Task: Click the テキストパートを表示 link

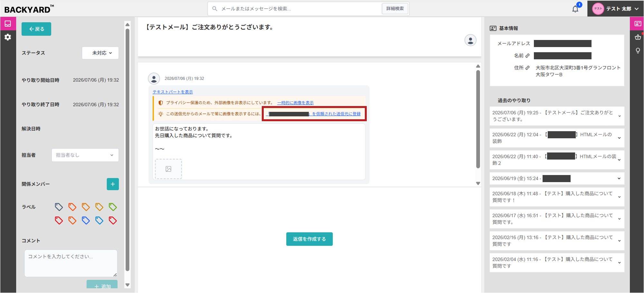Action: tap(173, 92)
